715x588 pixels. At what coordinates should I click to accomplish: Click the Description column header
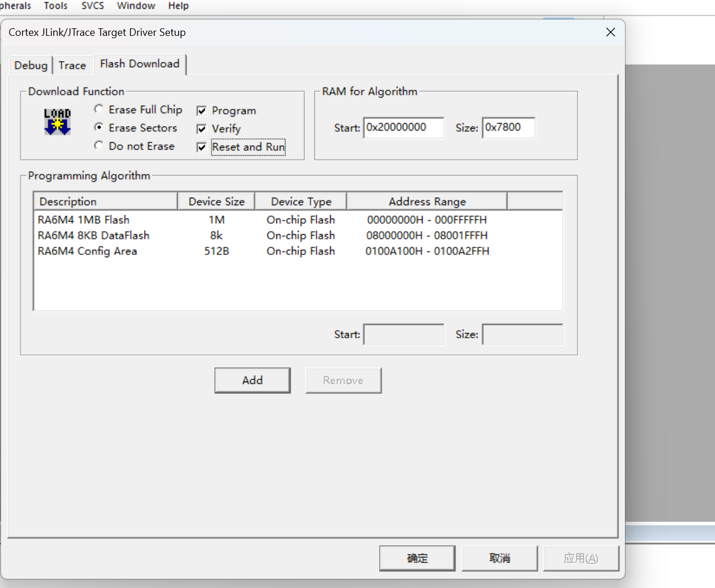tap(105, 201)
